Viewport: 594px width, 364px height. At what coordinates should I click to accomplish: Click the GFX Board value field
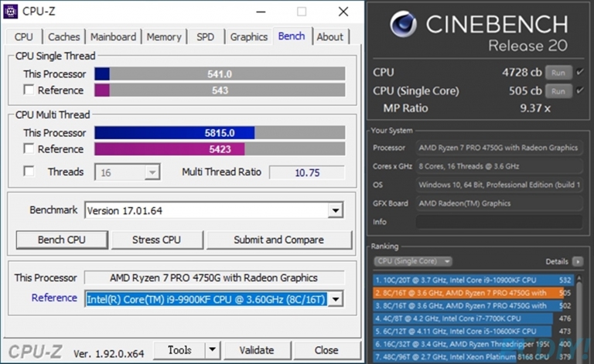point(499,203)
